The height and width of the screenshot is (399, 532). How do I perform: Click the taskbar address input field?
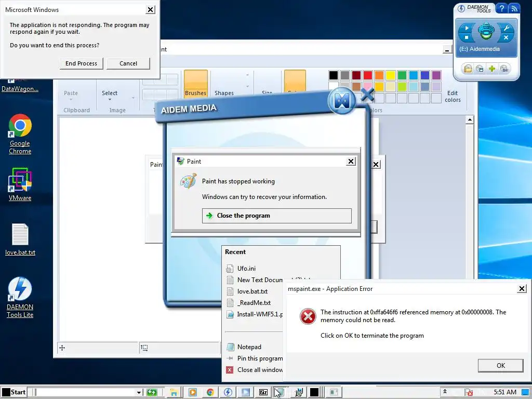point(86,393)
